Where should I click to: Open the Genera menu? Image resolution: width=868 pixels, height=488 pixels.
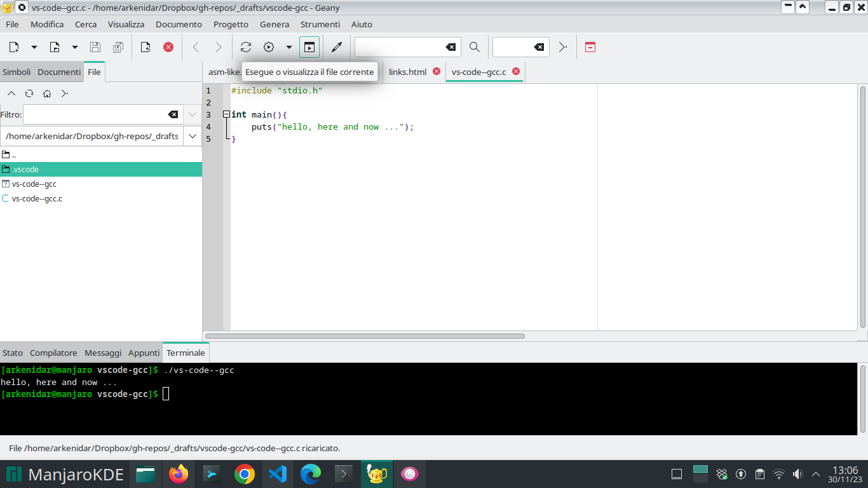pos(275,24)
